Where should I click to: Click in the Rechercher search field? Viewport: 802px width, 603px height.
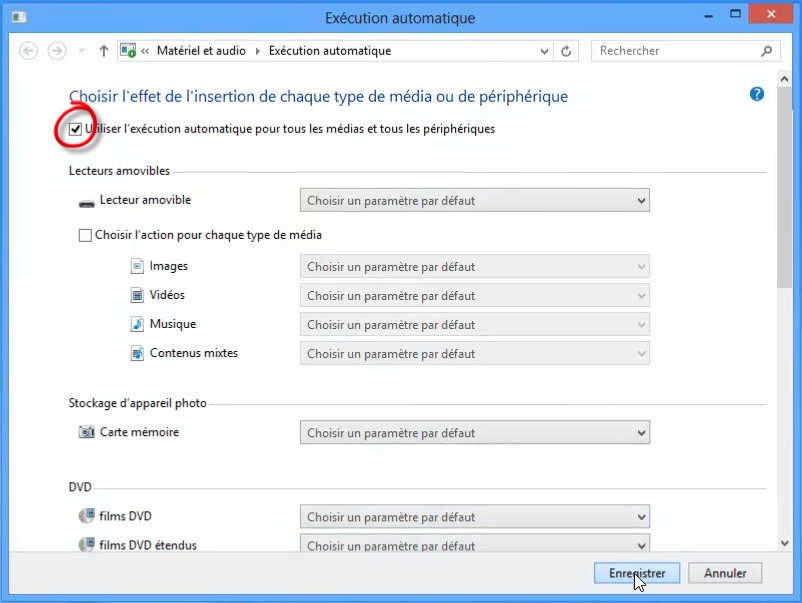pyautogui.click(x=675, y=51)
